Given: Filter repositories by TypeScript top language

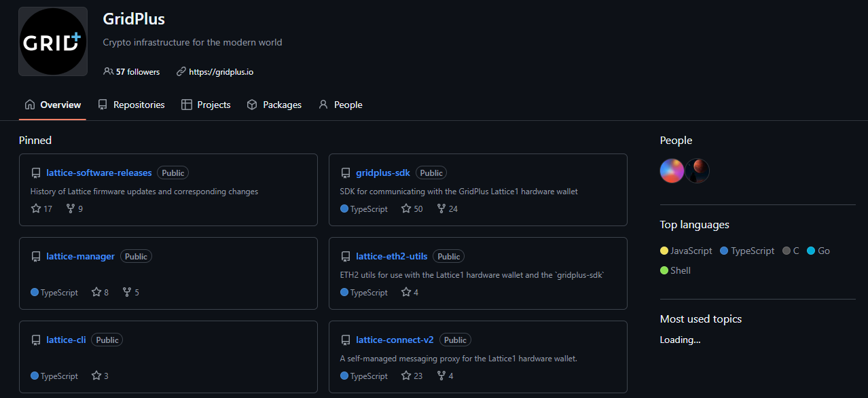Looking at the screenshot, I should pos(747,251).
